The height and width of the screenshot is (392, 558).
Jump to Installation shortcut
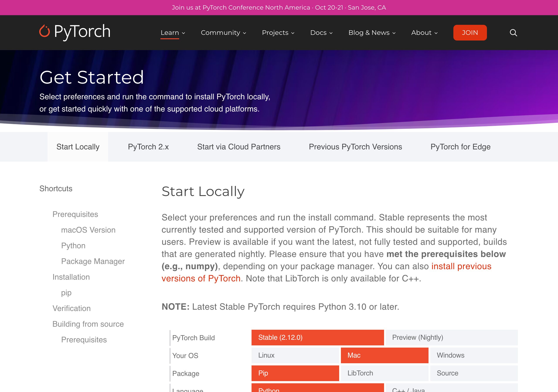tap(71, 277)
